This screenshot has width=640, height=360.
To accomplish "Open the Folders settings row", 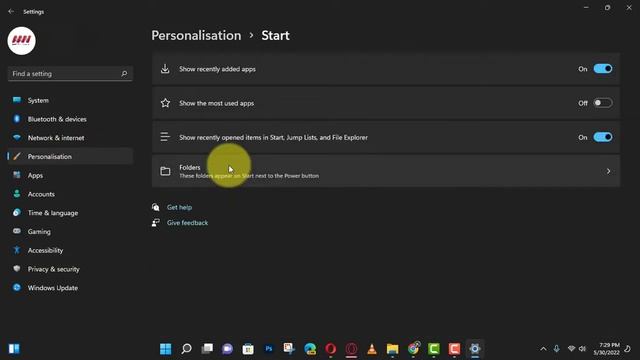I will (x=386, y=171).
